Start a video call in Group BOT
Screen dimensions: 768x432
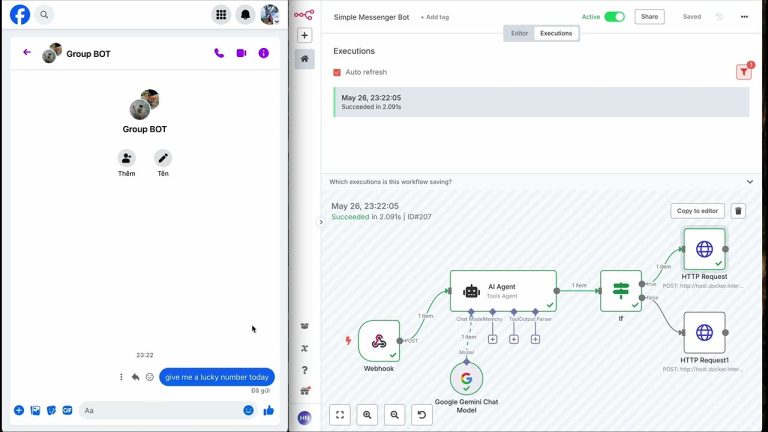tap(241, 53)
